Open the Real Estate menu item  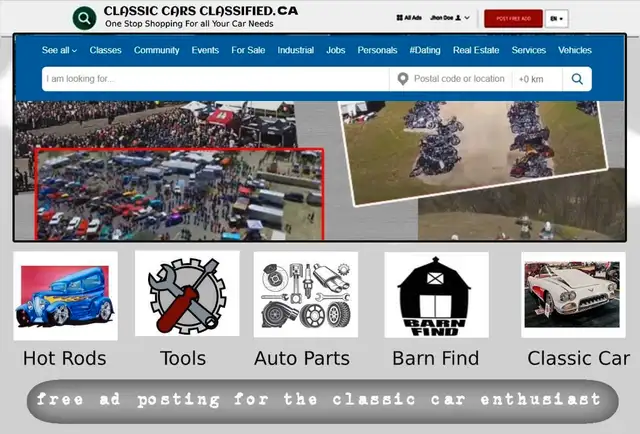pyautogui.click(x=476, y=50)
